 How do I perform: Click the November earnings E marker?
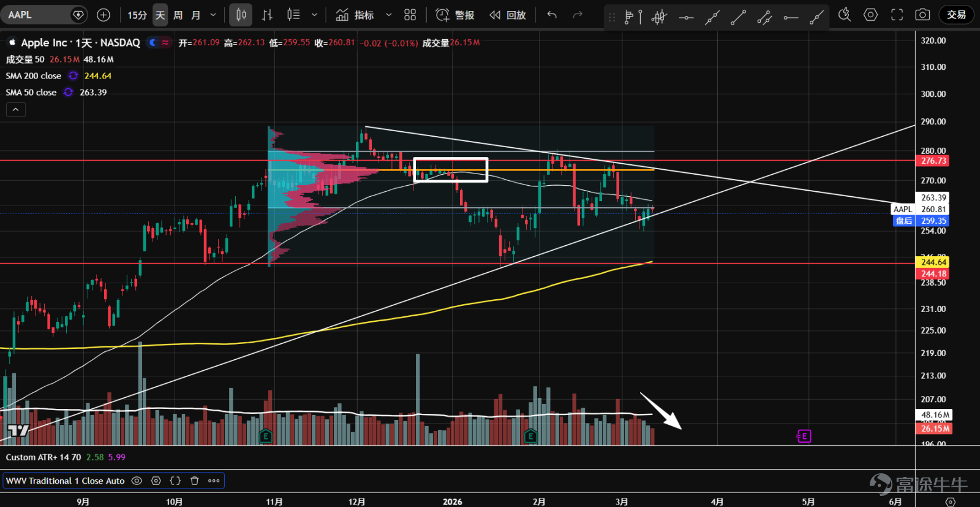266,436
